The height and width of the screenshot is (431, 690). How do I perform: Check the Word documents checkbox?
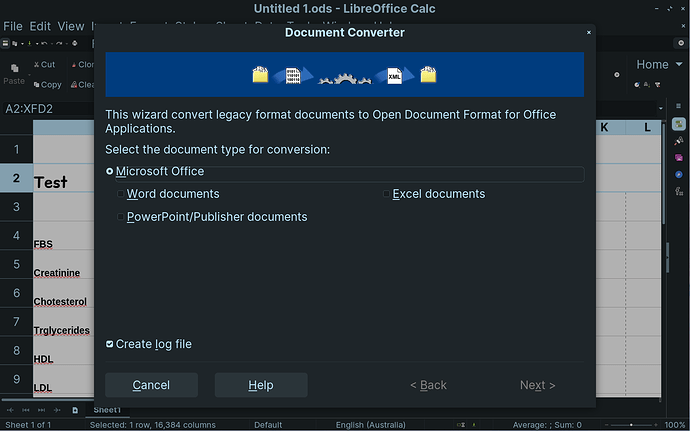point(121,194)
